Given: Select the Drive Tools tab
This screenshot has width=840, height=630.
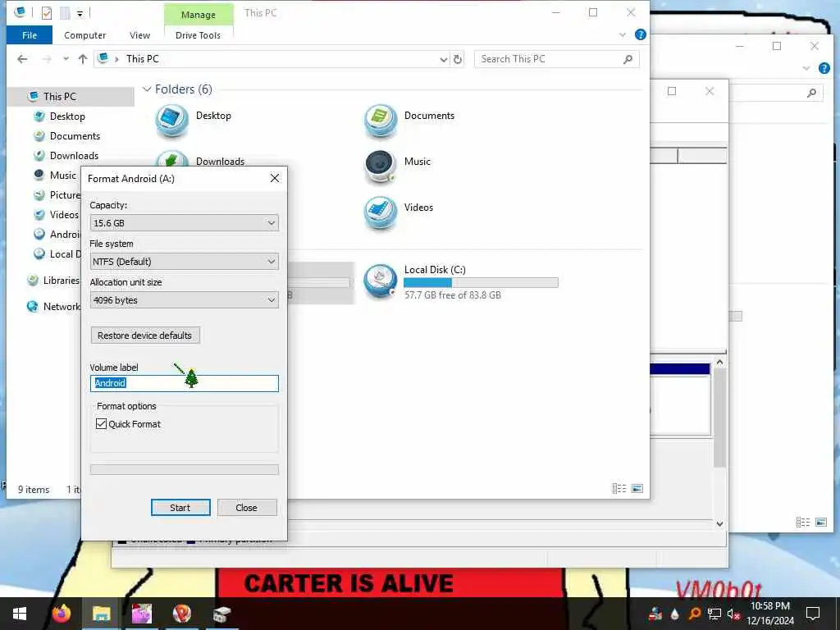Looking at the screenshot, I should (x=198, y=35).
